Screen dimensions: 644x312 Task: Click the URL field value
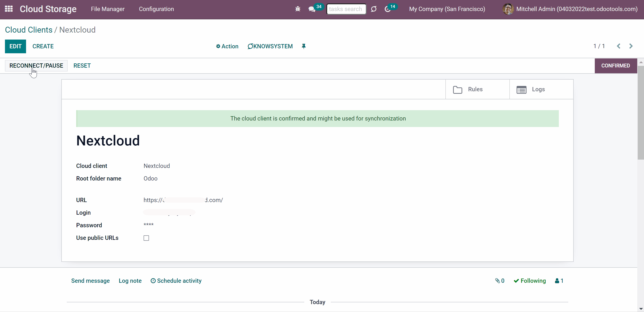tap(183, 200)
